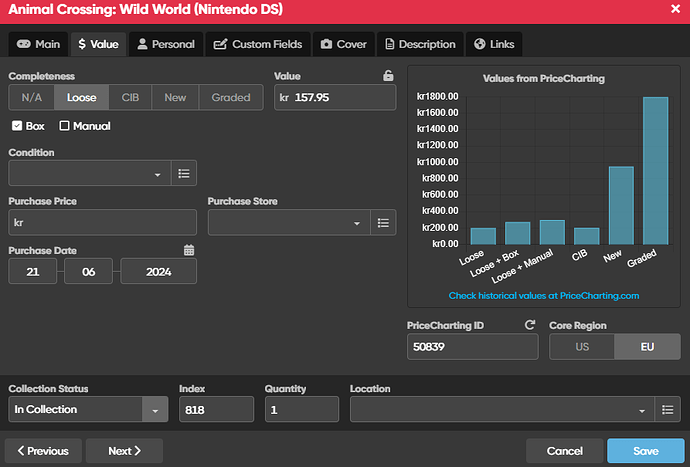Image resolution: width=690 pixels, height=467 pixels.
Task: Switch to the Cover tab
Action: (x=344, y=44)
